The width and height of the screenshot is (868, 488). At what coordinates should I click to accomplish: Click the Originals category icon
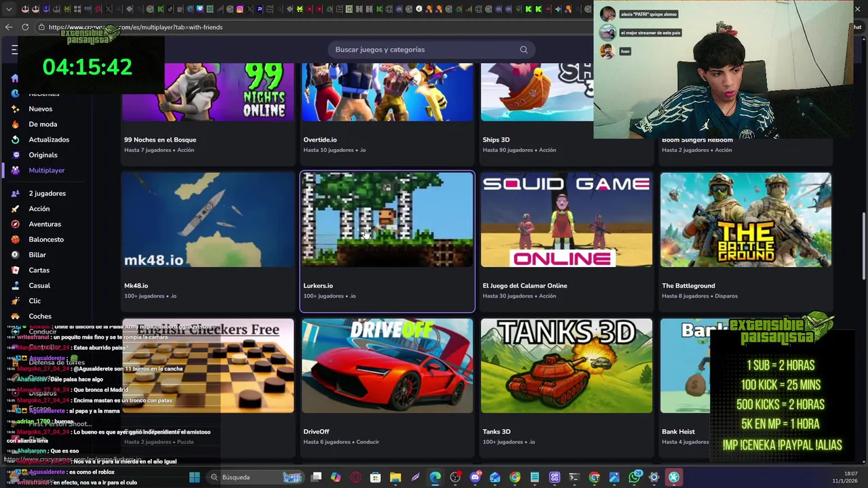15,155
